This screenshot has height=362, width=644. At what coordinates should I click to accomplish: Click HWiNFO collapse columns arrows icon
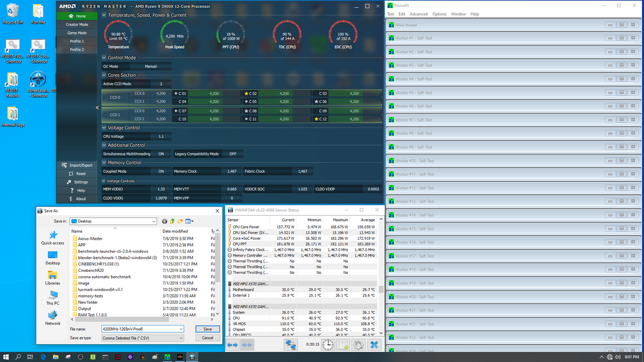click(x=247, y=345)
